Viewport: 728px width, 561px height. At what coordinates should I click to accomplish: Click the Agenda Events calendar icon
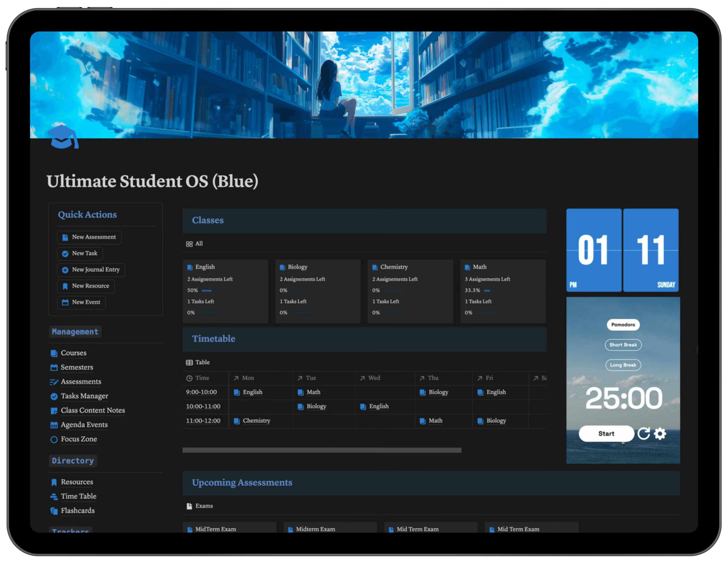point(54,425)
